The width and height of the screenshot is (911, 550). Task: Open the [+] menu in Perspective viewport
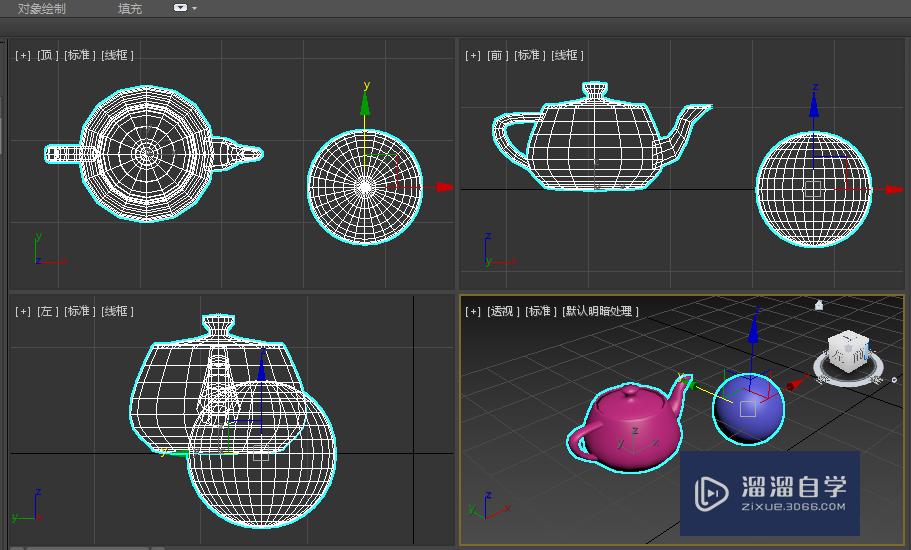(473, 311)
